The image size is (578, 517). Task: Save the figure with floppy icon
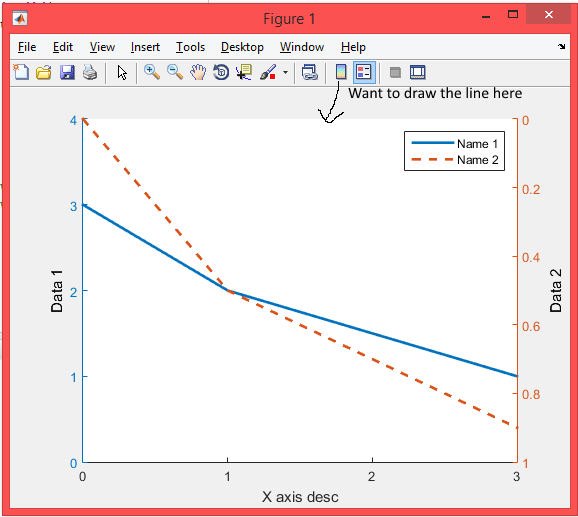67,72
